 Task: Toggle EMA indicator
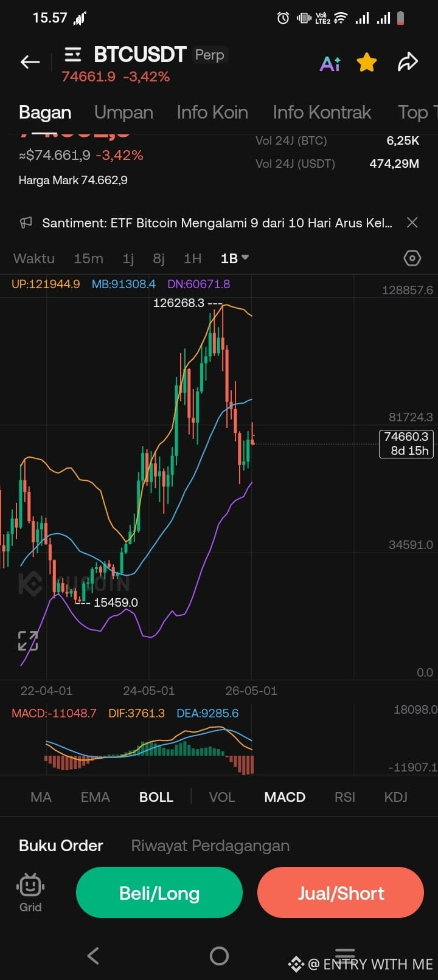click(95, 797)
